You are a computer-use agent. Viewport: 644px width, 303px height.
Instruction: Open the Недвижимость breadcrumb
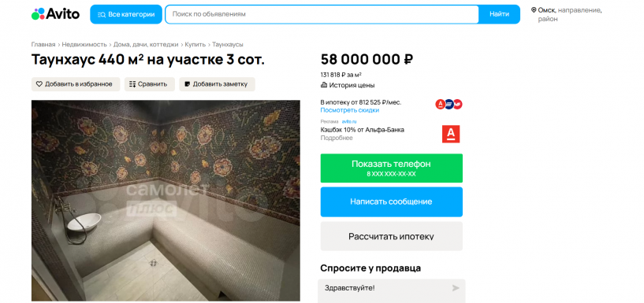point(84,44)
